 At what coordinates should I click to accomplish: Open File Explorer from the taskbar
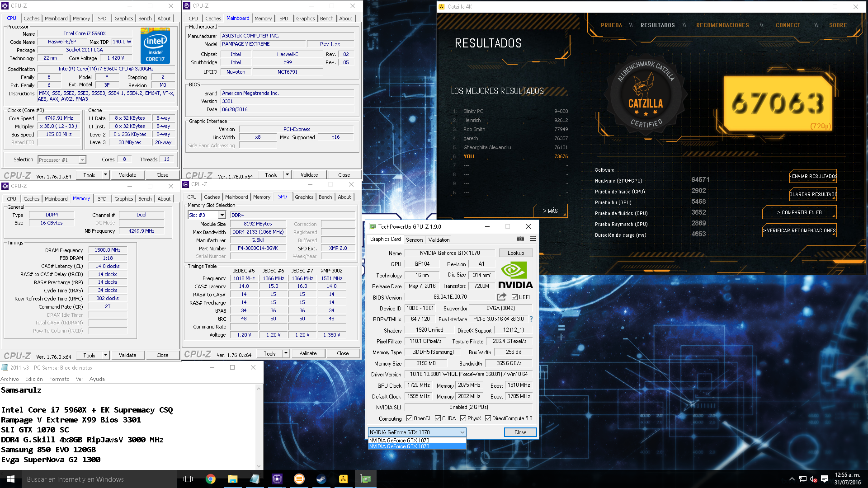tap(233, 479)
